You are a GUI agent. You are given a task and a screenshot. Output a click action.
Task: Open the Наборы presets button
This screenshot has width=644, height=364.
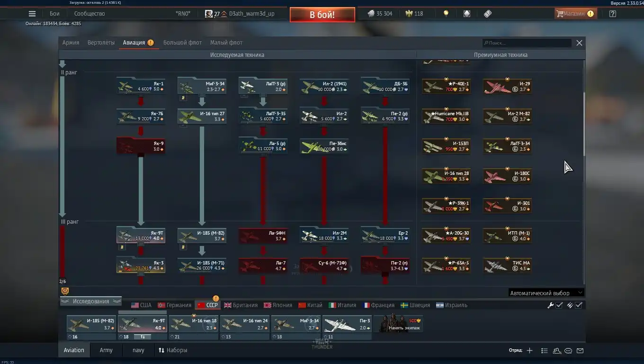(173, 350)
